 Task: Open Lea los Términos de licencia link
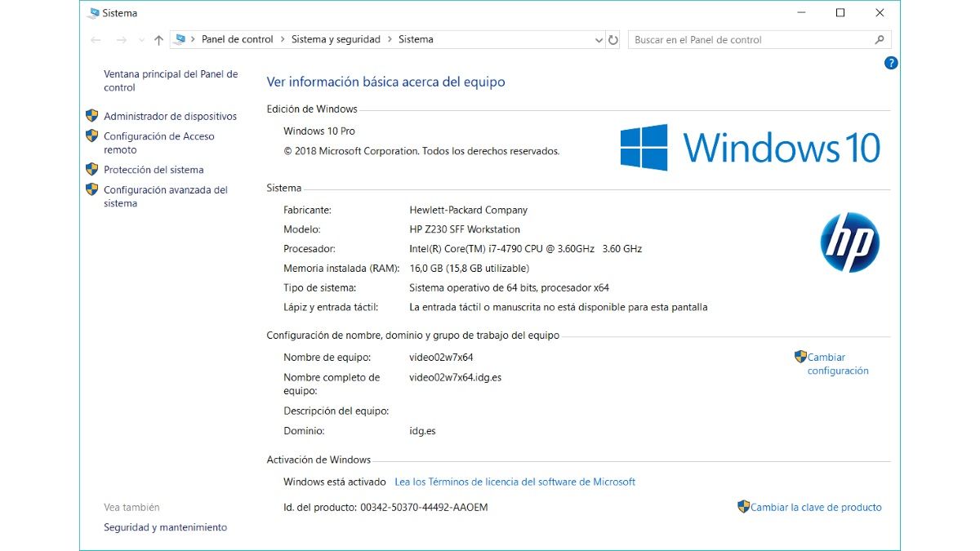pos(514,482)
